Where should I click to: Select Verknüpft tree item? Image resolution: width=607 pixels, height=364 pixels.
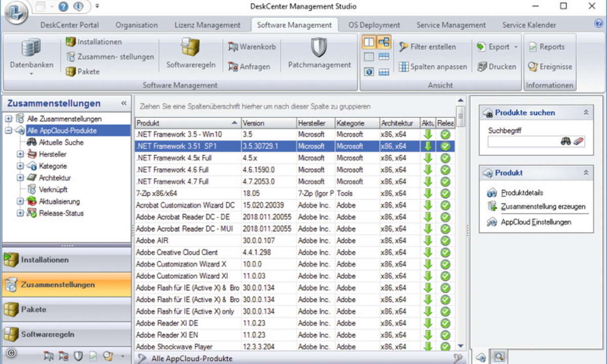coord(54,190)
